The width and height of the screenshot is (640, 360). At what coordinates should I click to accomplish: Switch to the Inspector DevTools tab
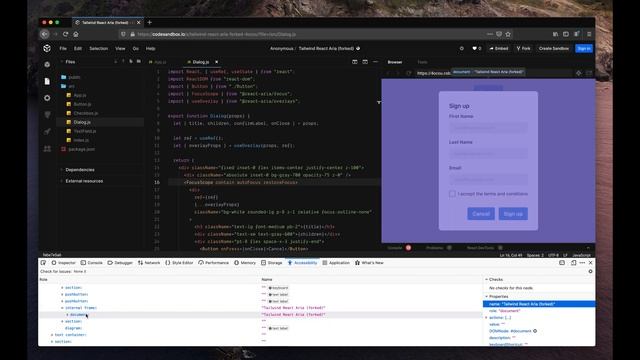64,263
